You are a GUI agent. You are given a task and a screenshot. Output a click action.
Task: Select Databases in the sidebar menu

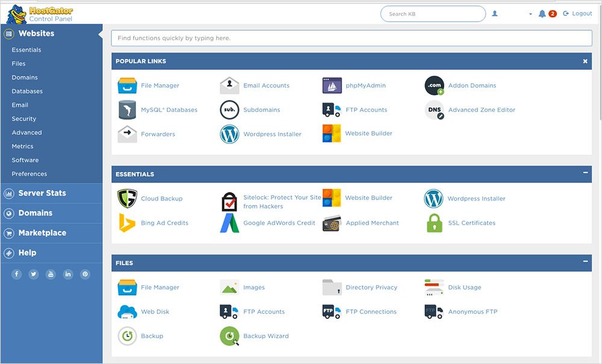[27, 91]
